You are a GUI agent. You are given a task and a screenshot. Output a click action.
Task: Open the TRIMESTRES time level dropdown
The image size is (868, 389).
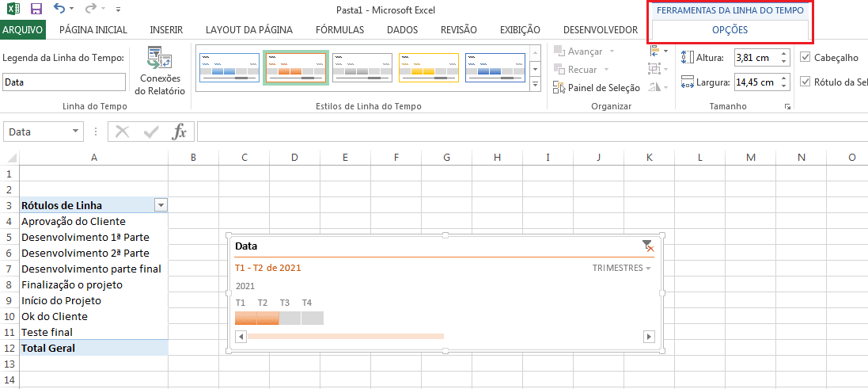point(622,268)
